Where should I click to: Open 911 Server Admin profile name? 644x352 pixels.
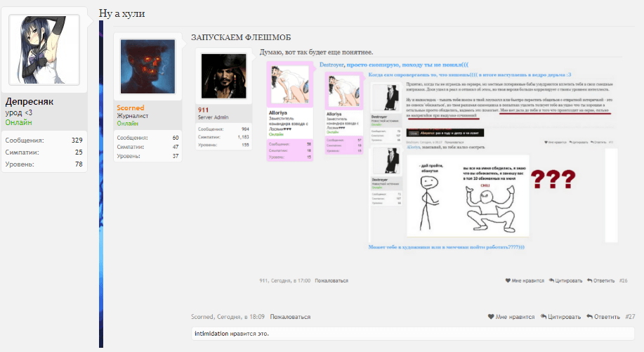coord(203,110)
